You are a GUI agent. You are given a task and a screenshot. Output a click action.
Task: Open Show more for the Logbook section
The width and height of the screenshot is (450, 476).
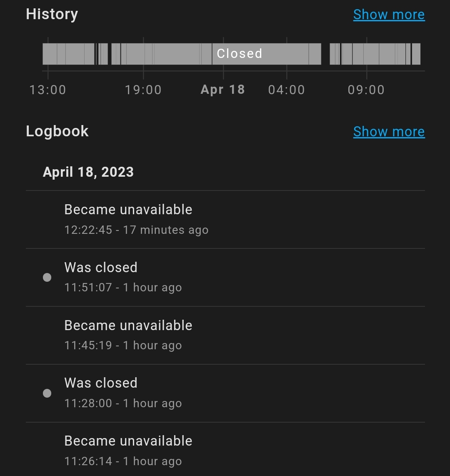pyautogui.click(x=389, y=131)
